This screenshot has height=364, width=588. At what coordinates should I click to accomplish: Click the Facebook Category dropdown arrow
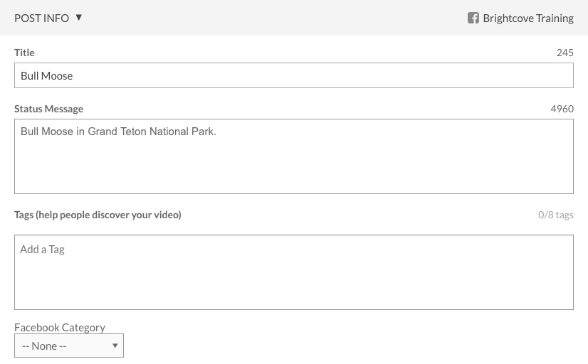pyautogui.click(x=115, y=346)
